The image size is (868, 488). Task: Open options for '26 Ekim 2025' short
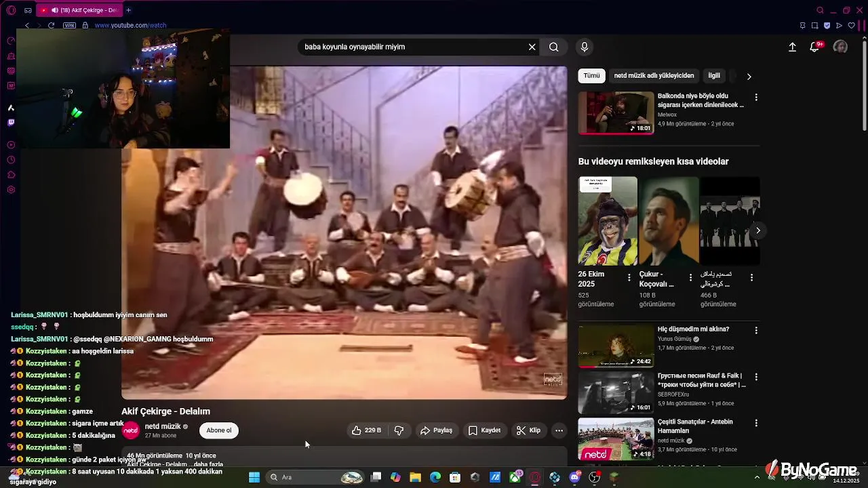(629, 277)
